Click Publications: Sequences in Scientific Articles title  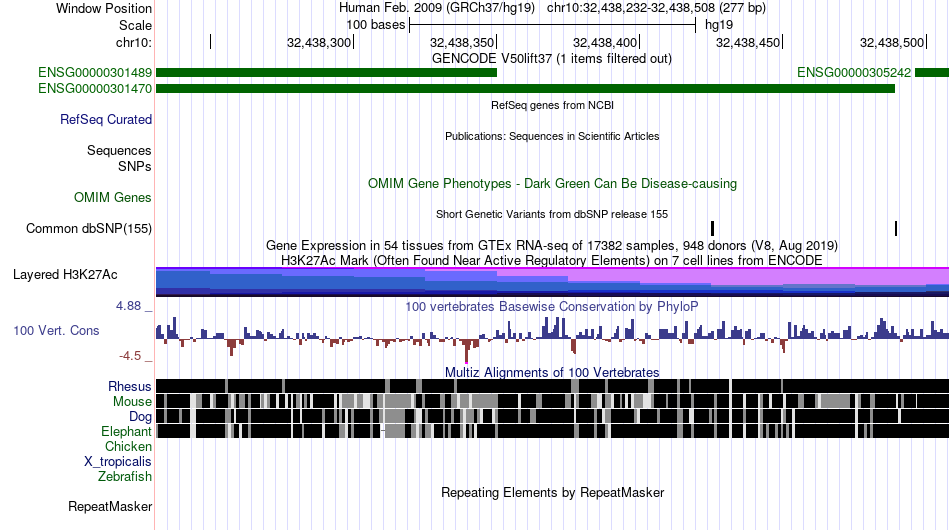[552, 136]
